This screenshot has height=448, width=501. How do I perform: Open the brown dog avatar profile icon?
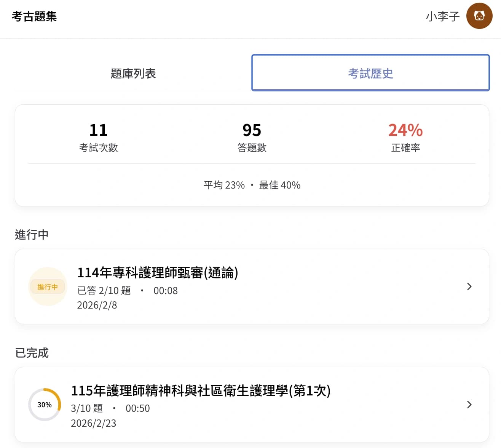[479, 16]
